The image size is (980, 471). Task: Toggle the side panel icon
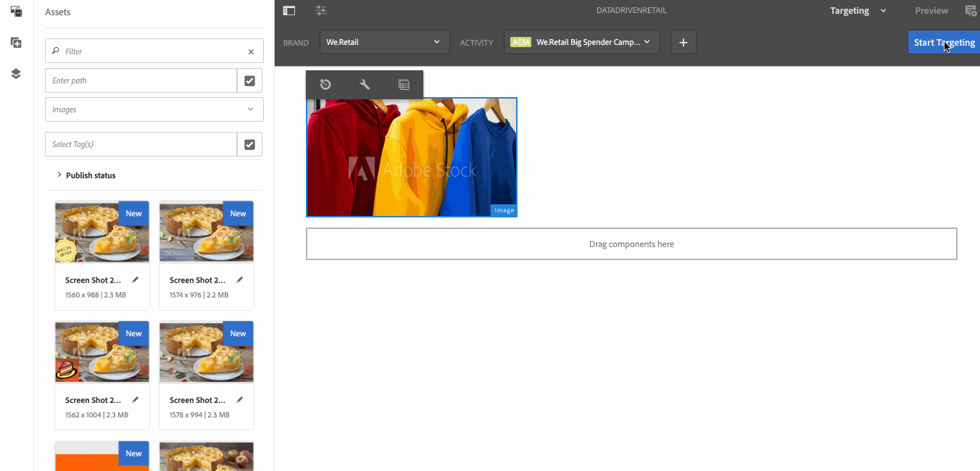point(289,11)
